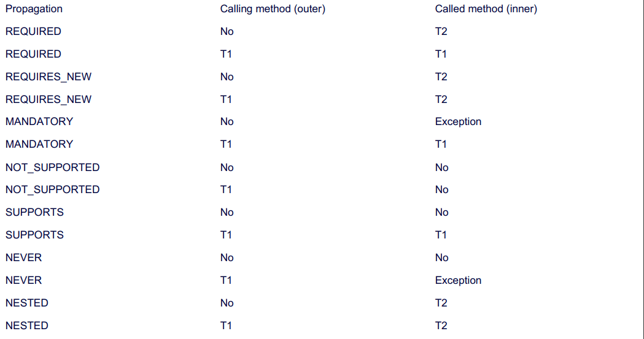This screenshot has width=644, height=339.
Task: Select MANDATORY label in the Exception row
Action: click(x=39, y=122)
